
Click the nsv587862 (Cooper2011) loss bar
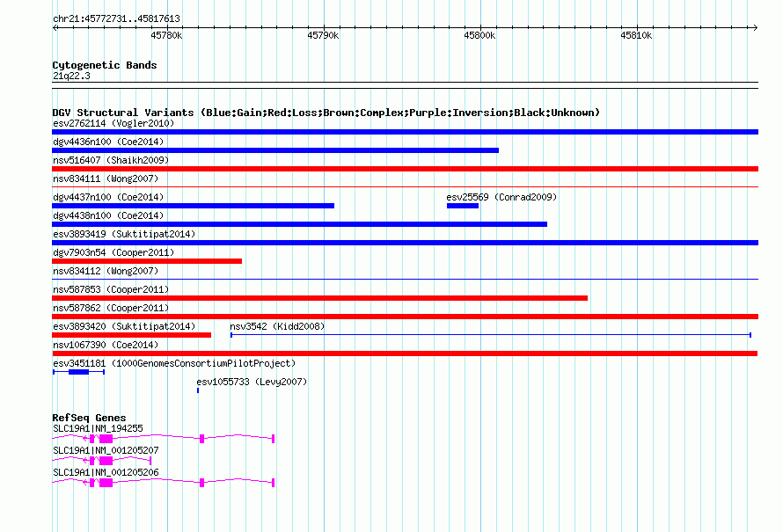pos(405,317)
